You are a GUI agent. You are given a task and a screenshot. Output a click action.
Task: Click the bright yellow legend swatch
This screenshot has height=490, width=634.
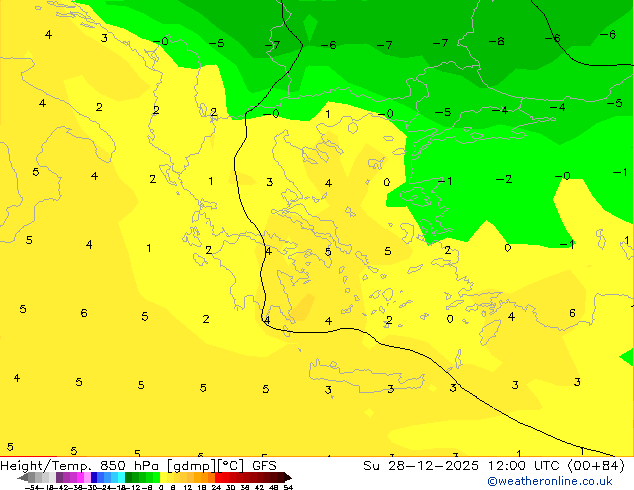point(163,477)
